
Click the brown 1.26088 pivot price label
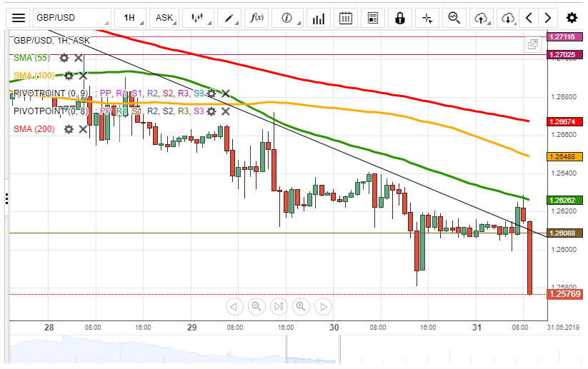click(x=564, y=233)
